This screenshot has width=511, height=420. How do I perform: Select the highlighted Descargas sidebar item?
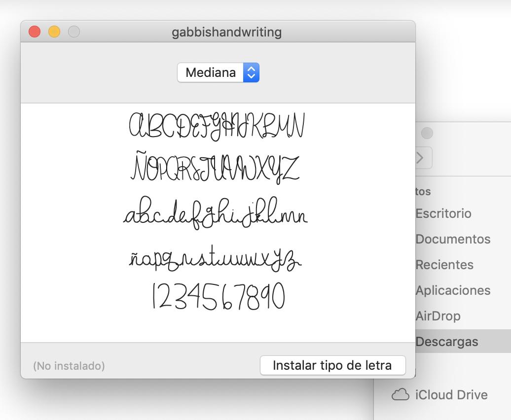pyautogui.click(x=446, y=342)
